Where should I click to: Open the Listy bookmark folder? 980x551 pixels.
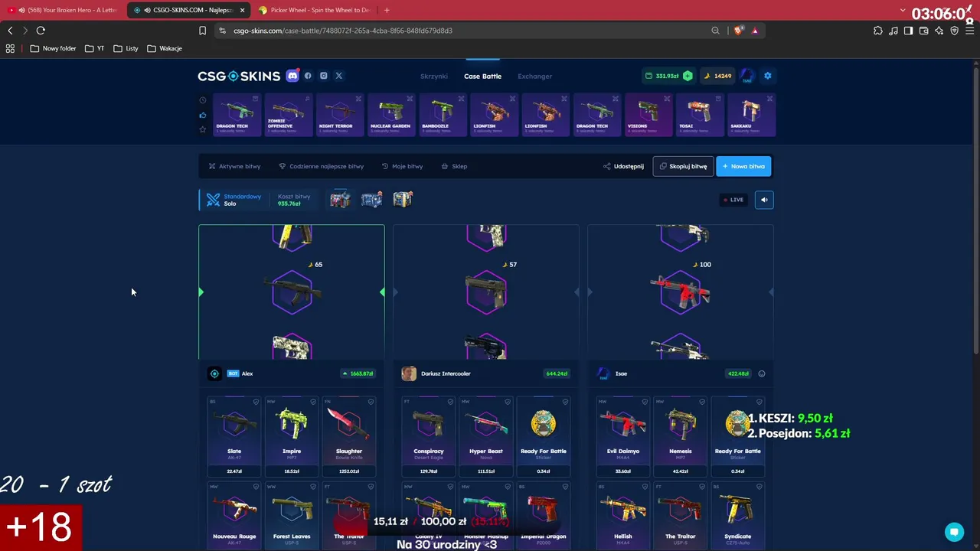point(126,48)
